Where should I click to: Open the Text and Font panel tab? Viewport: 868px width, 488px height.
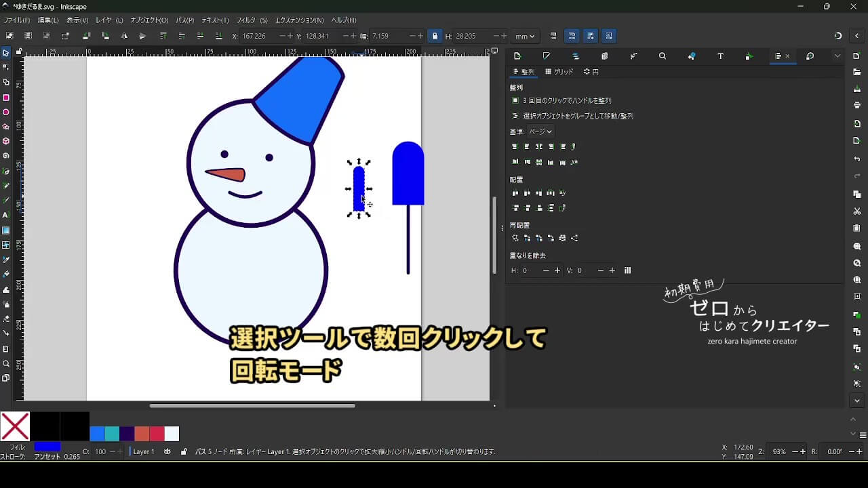(720, 56)
